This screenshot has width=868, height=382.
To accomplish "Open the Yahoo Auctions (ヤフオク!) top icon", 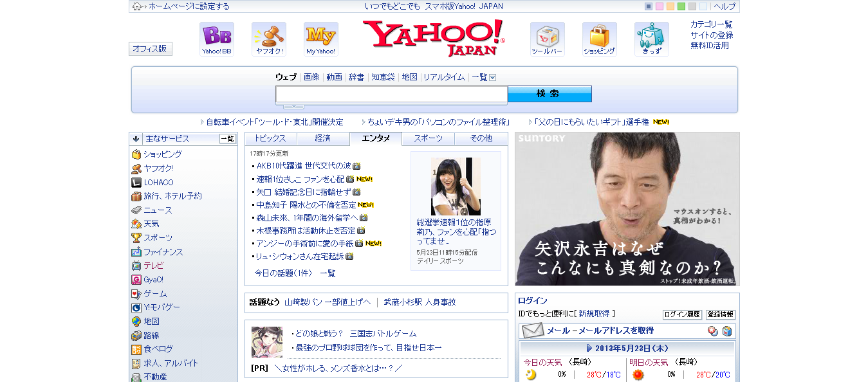I will pyautogui.click(x=269, y=39).
